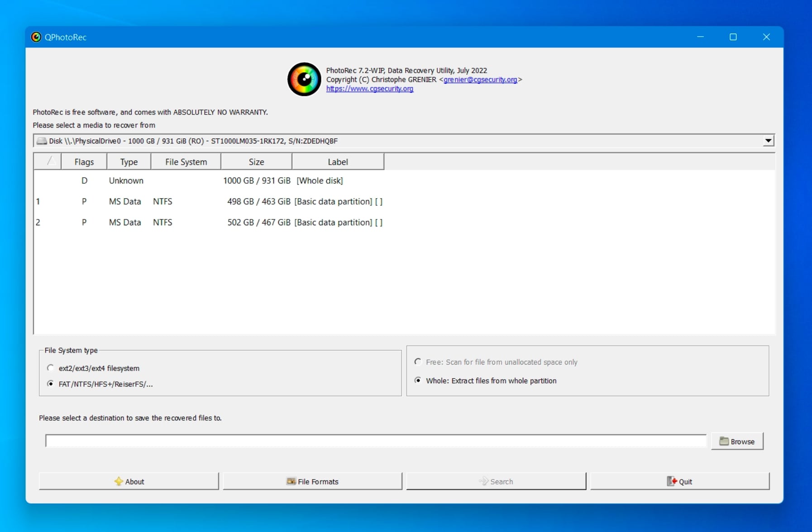Select the Whole disk row

(x=209, y=180)
